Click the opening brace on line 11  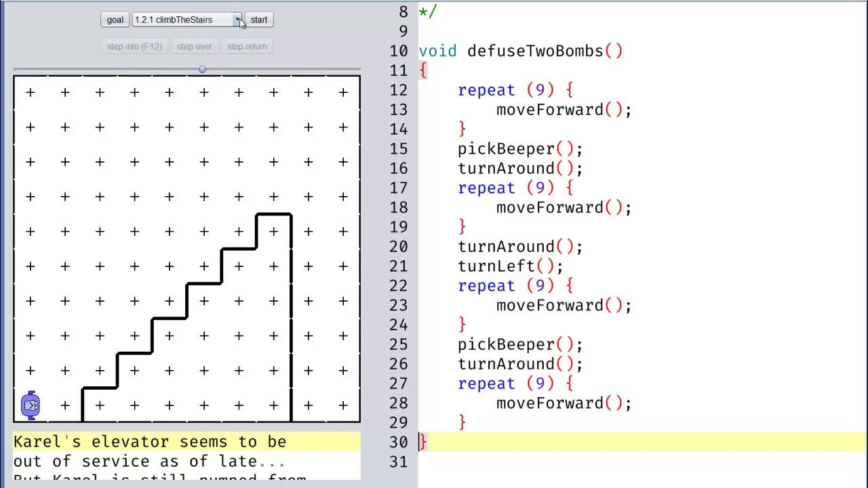coord(423,70)
